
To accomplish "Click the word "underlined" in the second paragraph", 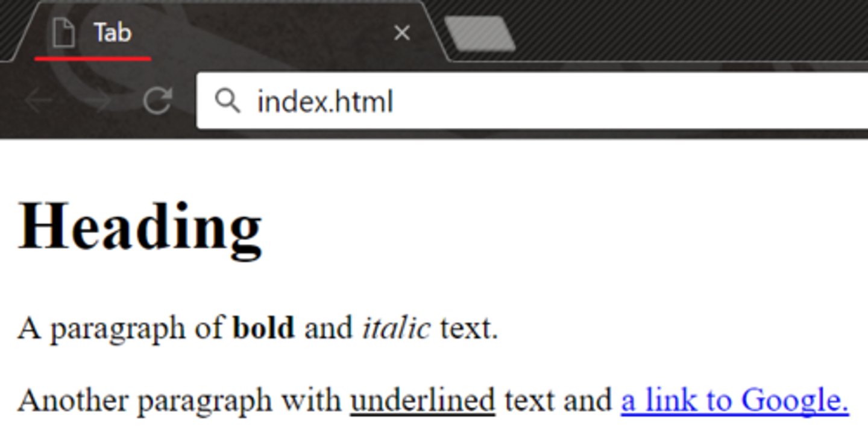I will click(x=423, y=400).
